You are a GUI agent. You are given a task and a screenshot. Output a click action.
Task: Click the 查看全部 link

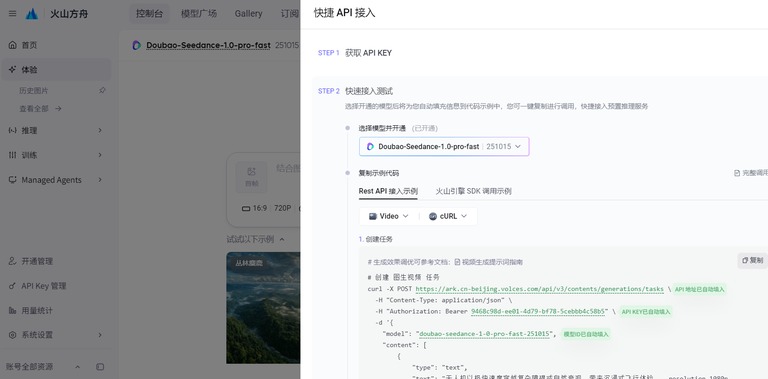[x=40, y=109]
